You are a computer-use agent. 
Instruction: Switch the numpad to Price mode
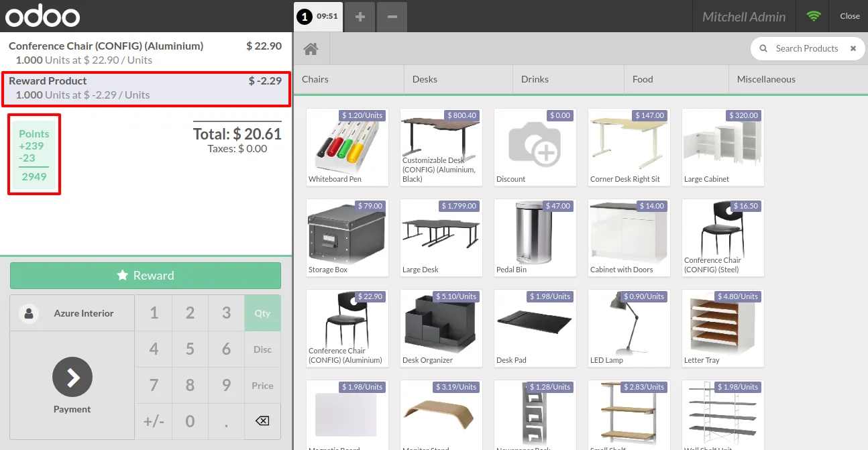point(262,386)
